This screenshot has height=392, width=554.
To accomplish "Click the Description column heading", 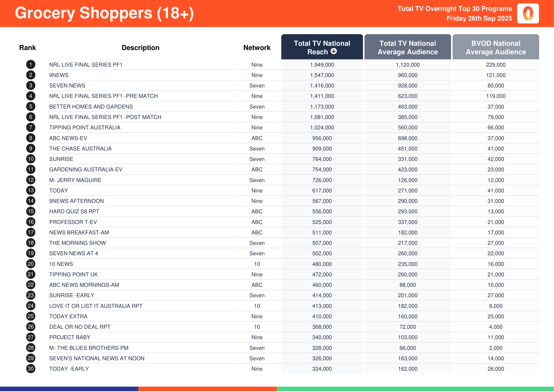I will point(140,48).
